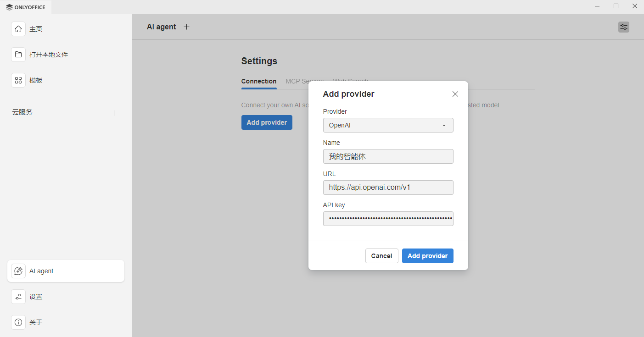Close the Add provider dialog
Image resolution: width=644 pixels, height=337 pixels.
(455, 94)
